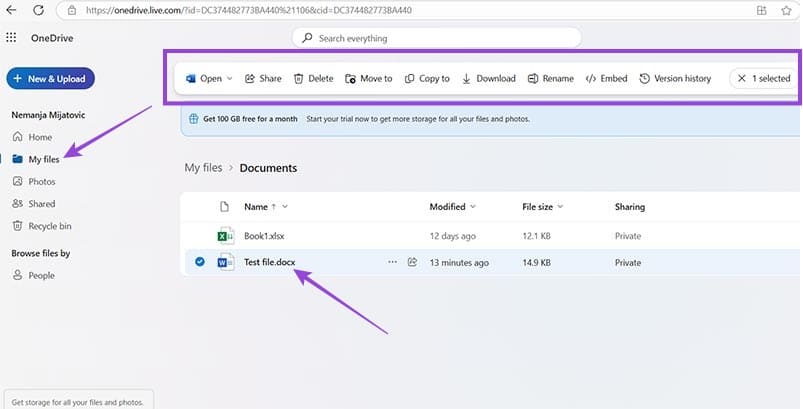Open Version history for the file
The image size is (803, 409).
645,78
